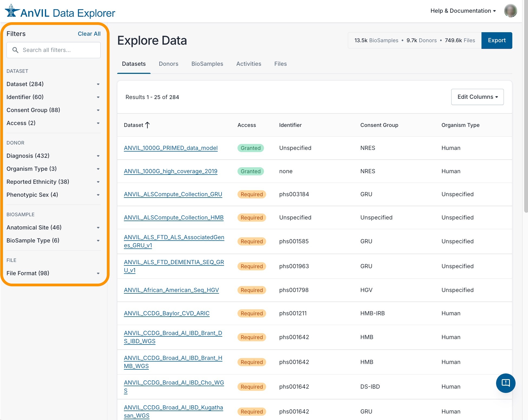The height and width of the screenshot is (420, 528).
Task: Click Clear All filters link
Action: [89, 34]
